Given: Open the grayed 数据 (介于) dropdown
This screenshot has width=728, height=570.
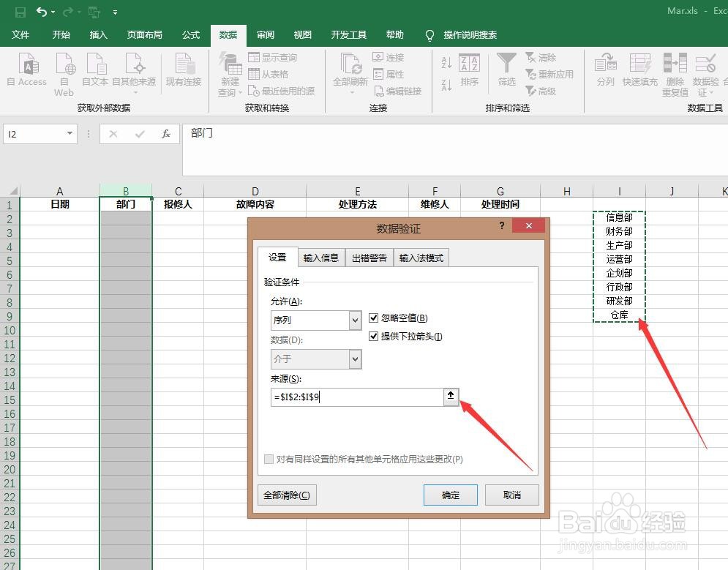Looking at the screenshot, I should tap(356, 359).
